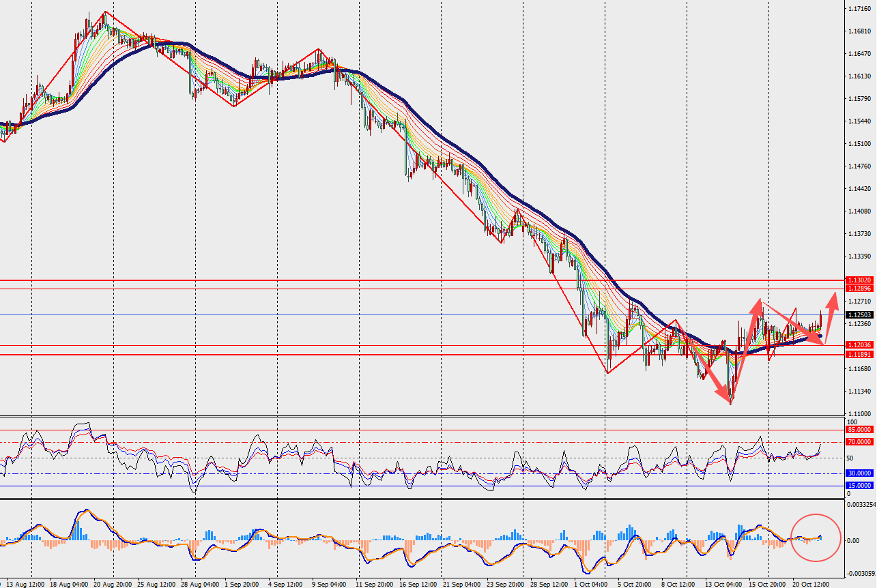Click the 1.12710 price axis value
The image size is (877, 588).
(859, 302)
